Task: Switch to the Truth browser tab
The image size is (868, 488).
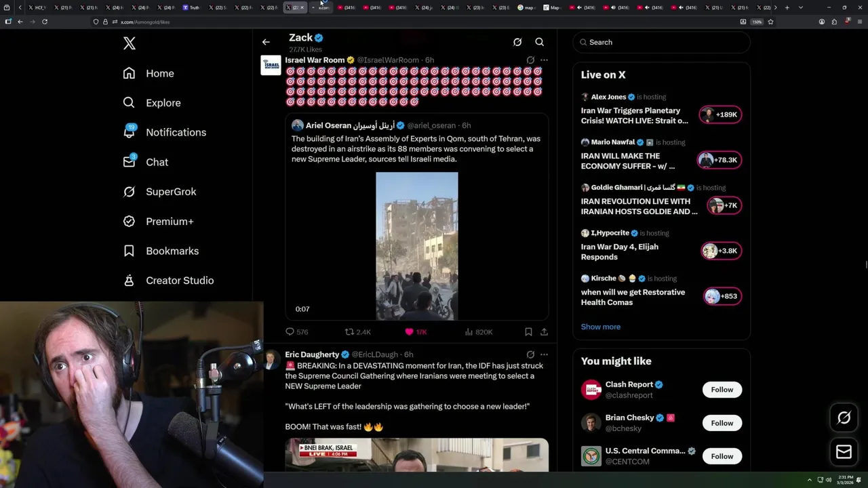Action: pos(192,7)
